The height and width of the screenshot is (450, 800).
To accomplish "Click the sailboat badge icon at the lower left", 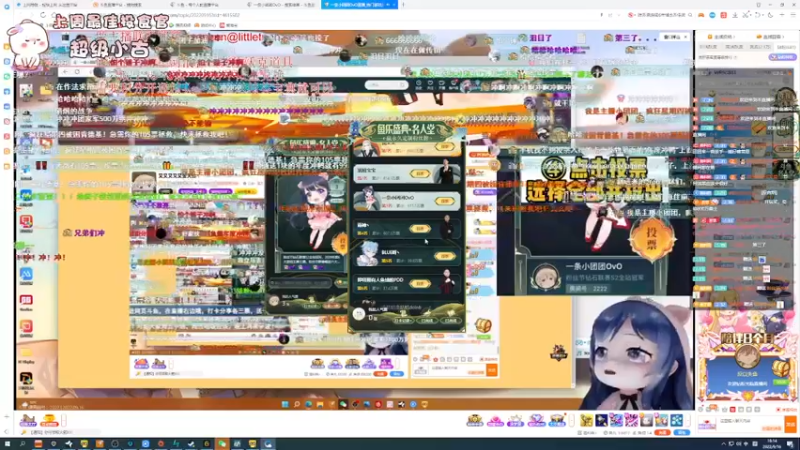I will [x=28, y=420].
